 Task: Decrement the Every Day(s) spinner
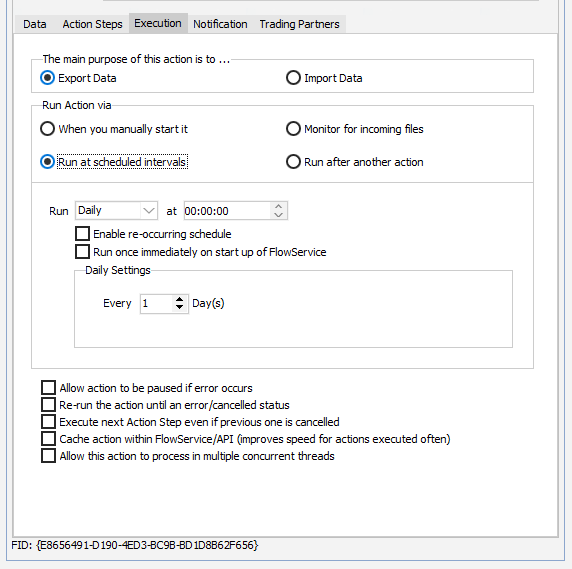click(x=179, y=307)
